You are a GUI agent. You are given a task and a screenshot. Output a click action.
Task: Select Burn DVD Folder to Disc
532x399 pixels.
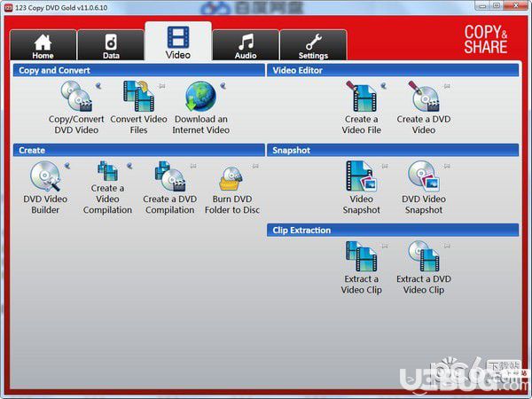click(232, 188)
